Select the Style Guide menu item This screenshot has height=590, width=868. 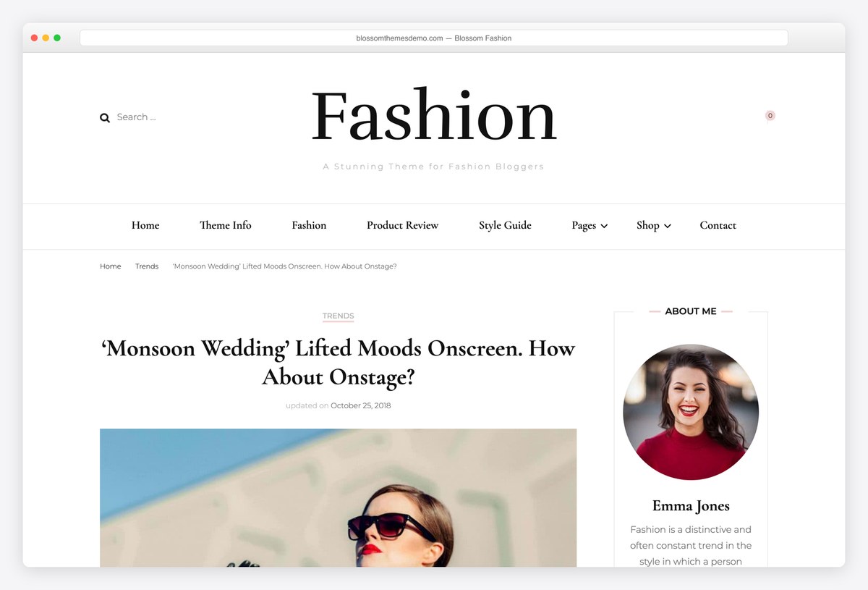pyautogui.click(x=505, y=225)
